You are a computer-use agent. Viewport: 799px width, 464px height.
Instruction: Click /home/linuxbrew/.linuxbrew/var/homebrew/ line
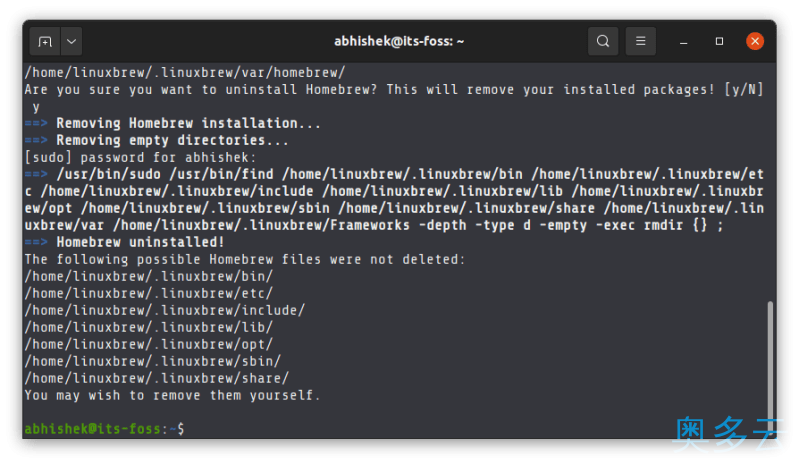coord(185,72)
